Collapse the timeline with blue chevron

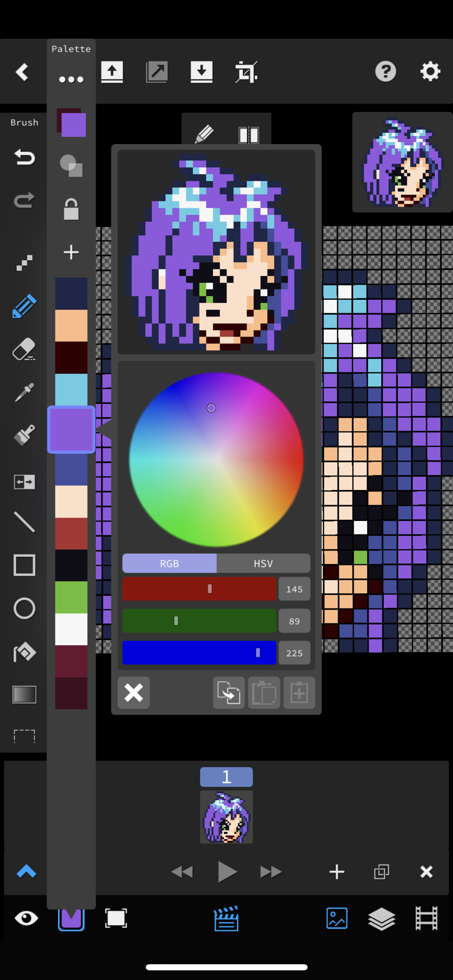(26, 871)
